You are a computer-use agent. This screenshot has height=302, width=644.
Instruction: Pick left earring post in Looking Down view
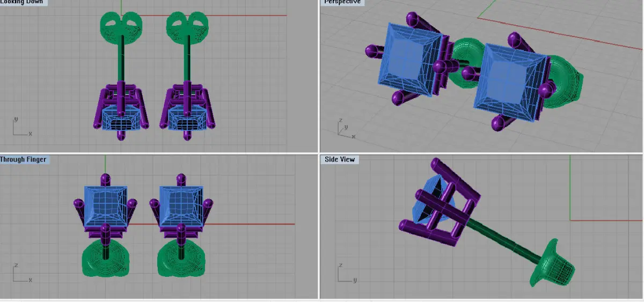coord(122,59)
